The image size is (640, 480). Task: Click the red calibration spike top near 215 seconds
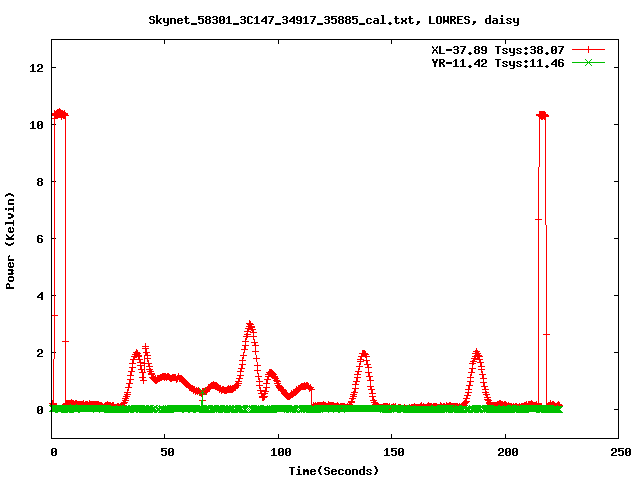[x=542, y=116]
